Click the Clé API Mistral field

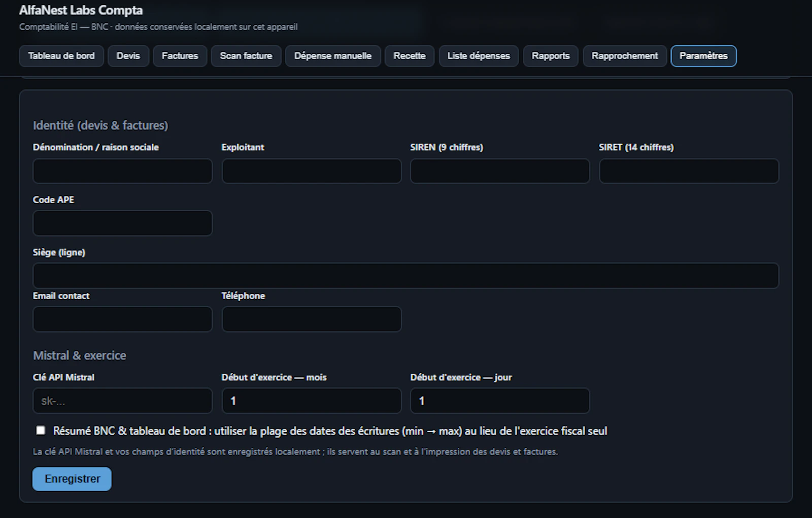click(x=123, y=401)
